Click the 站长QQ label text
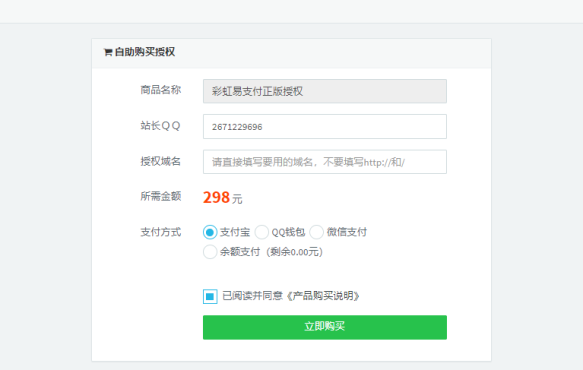 coord(161,126)
